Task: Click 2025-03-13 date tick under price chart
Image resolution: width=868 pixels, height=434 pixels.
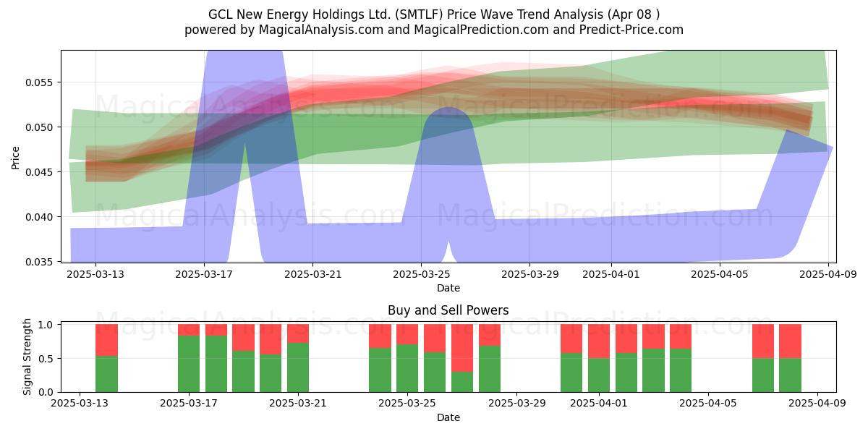Action: click(95, 274)
